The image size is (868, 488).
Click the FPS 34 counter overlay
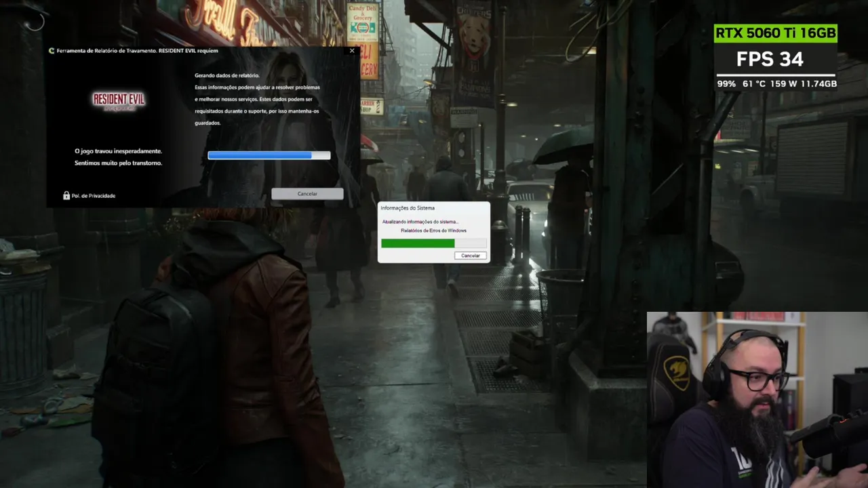[770, 60]
